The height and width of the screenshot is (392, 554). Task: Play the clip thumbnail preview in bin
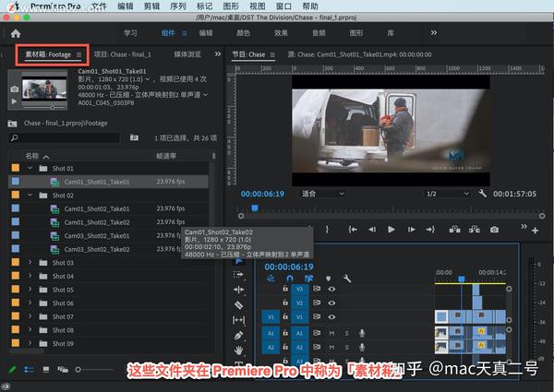click(14, 101)
